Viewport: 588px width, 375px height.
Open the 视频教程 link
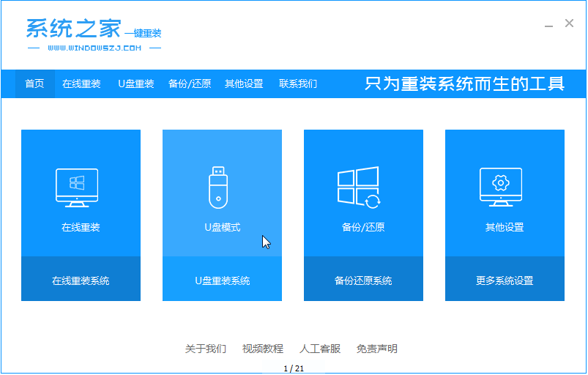[x=263, y=349]
